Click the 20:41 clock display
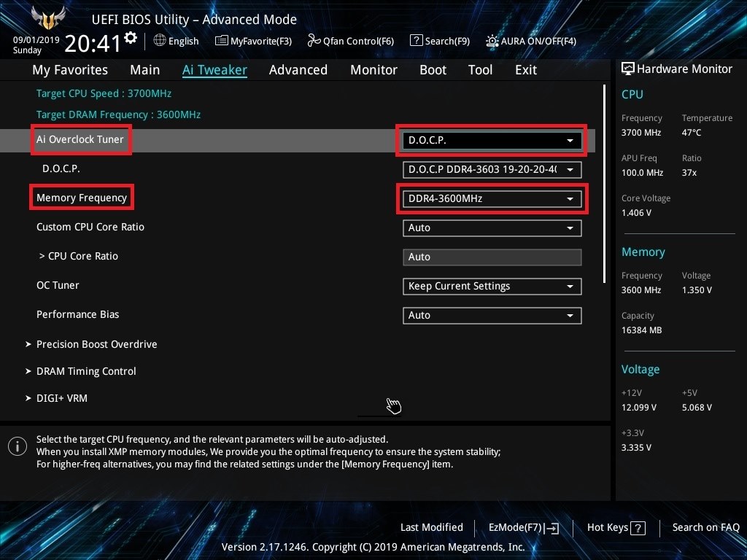747x560 pixels. click(93, 44)
